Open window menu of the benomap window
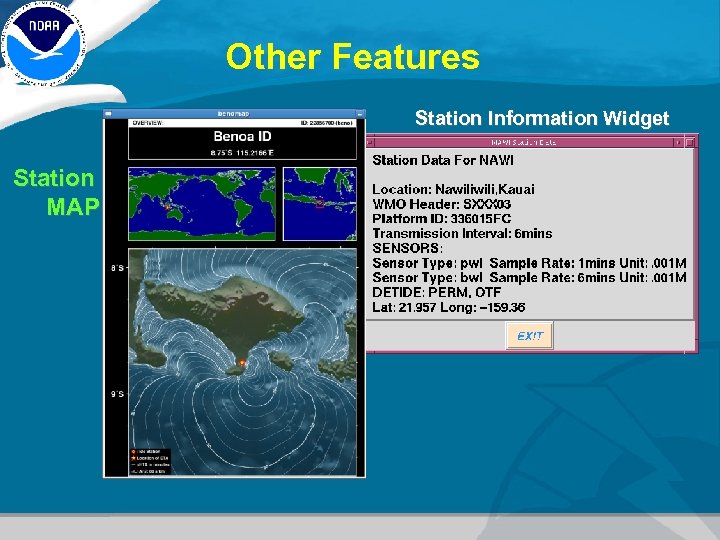Screen dimensions: 720x540 (x=108, y=113)
